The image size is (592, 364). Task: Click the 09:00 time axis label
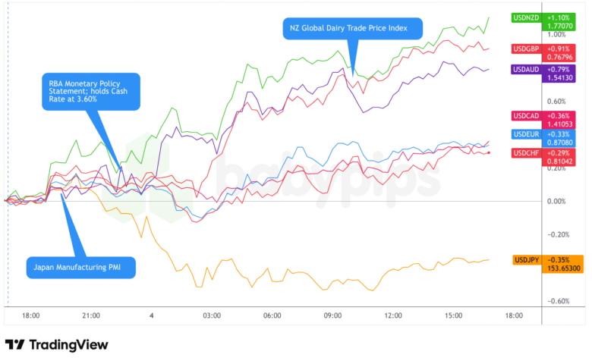coord(332,315)
